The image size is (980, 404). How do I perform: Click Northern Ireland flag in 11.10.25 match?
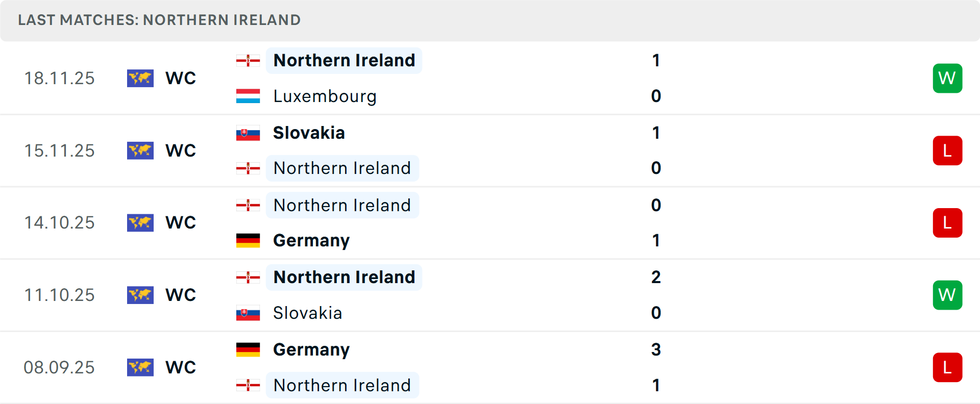coord(248,277)
